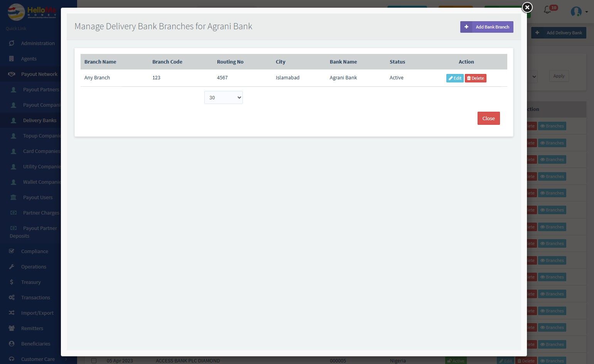Click the Agrani Bank cell in table
This screenshot has height=364, width=594.
[x=343, y=77]
